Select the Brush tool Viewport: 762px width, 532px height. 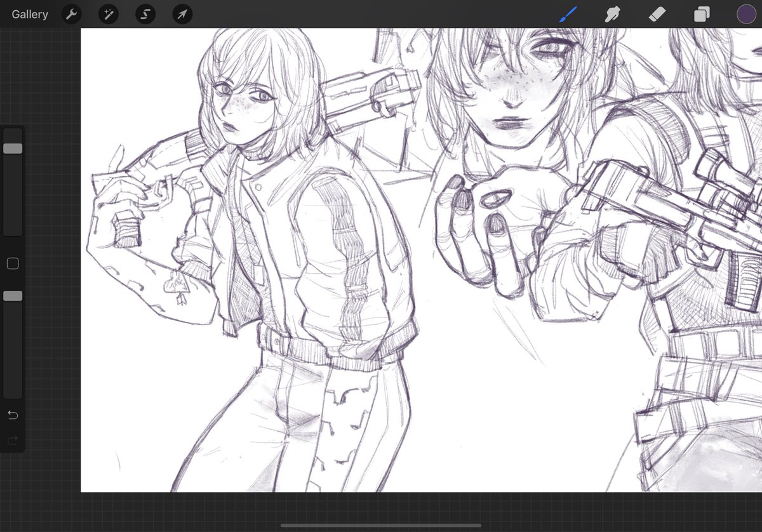tap(568, 14)
